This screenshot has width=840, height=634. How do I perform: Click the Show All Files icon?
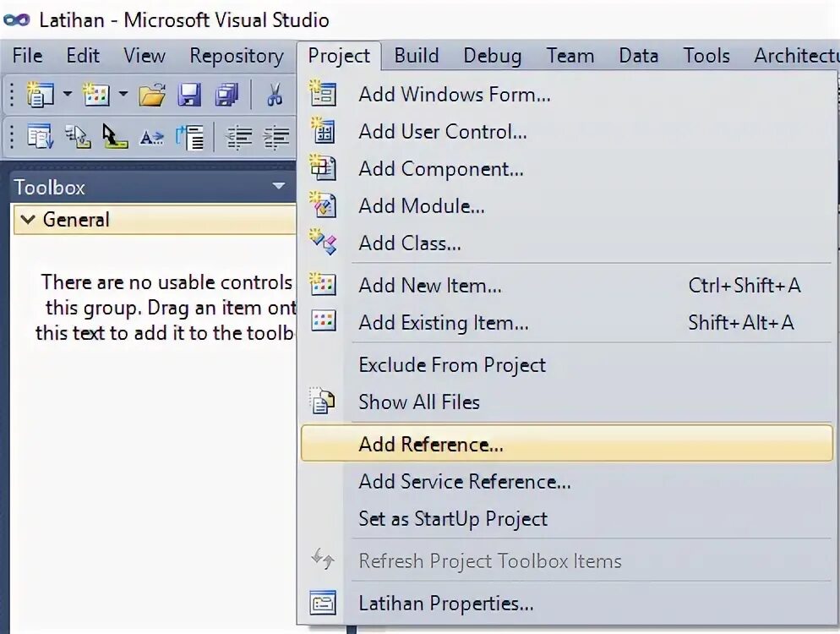click(x=323, y=401)
